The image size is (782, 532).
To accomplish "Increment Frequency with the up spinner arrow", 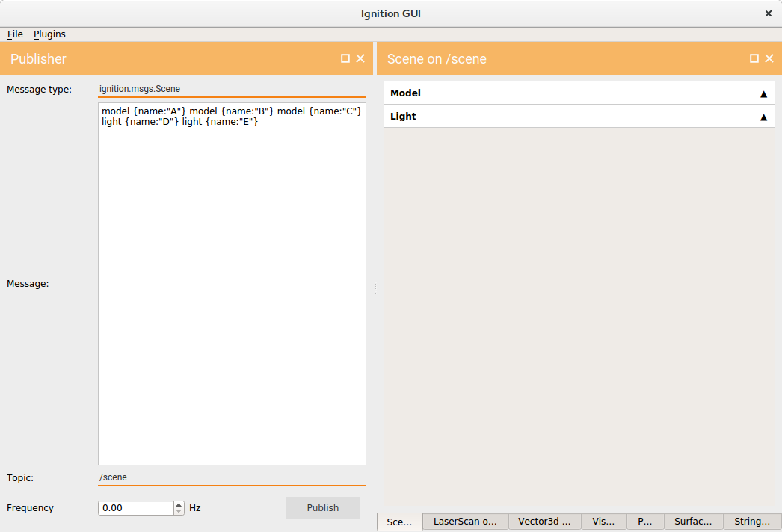I will click(x=178, y=504).
